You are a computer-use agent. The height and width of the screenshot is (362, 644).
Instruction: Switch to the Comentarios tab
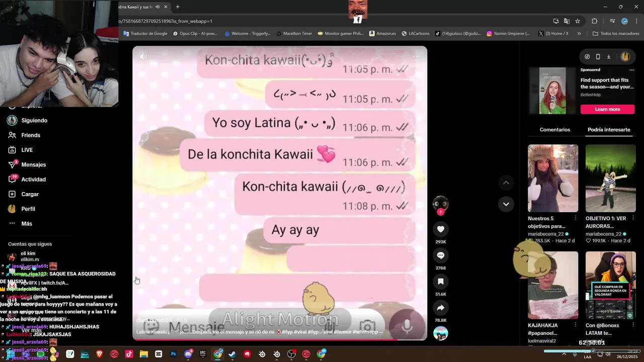[555, 130]
